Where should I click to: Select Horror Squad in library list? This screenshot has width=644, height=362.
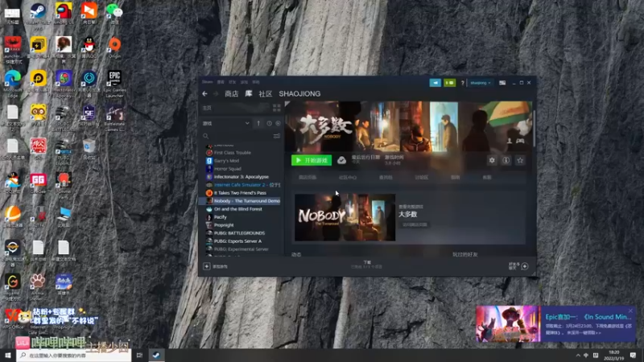[x=228, y=169]
